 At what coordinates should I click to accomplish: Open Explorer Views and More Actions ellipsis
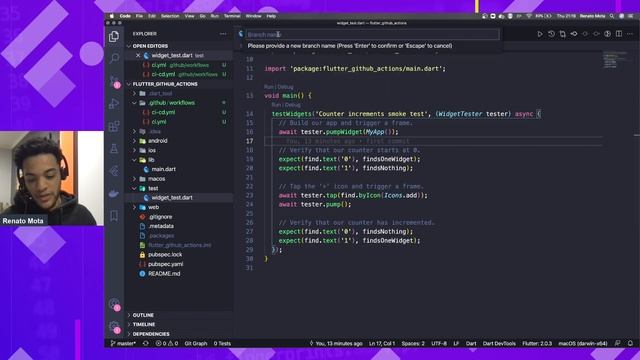pyautogui.click(x=223, y=34)
